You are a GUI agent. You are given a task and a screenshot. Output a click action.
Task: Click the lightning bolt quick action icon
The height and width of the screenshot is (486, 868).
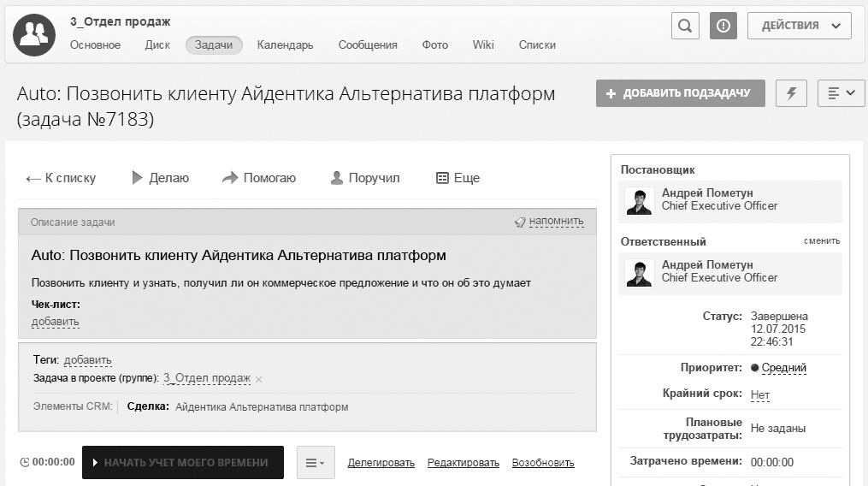pyautogui.click(x=791, y=93)
